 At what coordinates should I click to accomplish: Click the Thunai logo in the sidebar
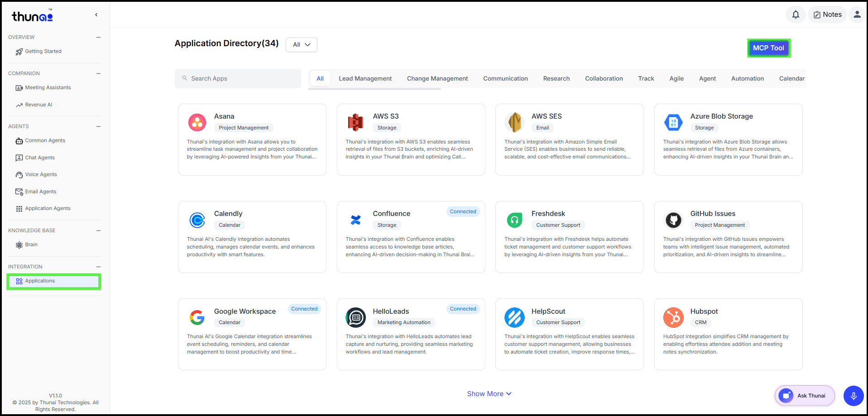point(32,16)
